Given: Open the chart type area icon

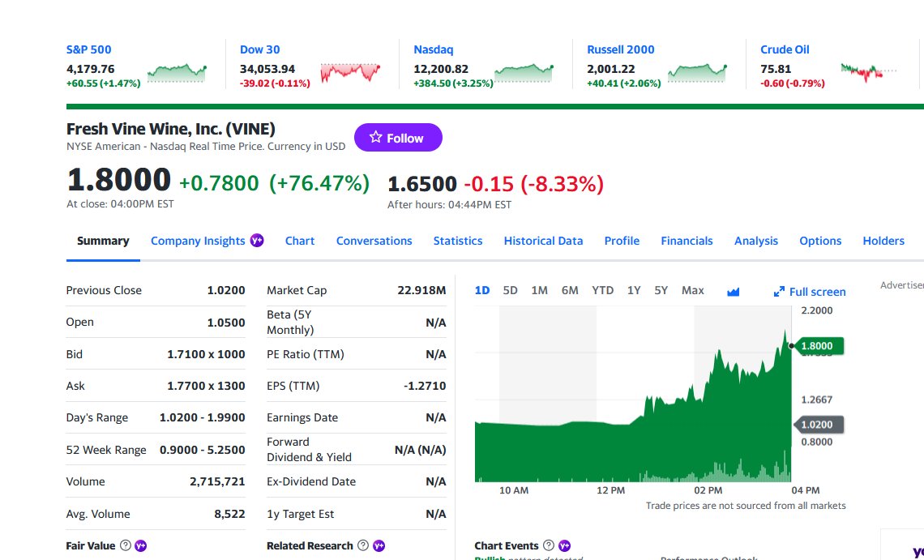Looking at the screenshot, I should pyautogui.click(x=733, y=291).
